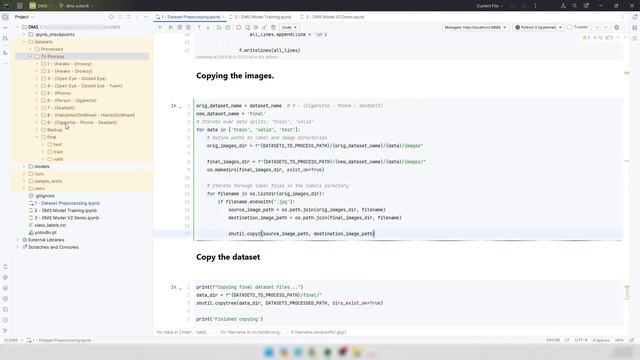Click the run cell toolbar icon
This screenshot has height=360, width=640.
pyautogui.click(x=219, y=27)
